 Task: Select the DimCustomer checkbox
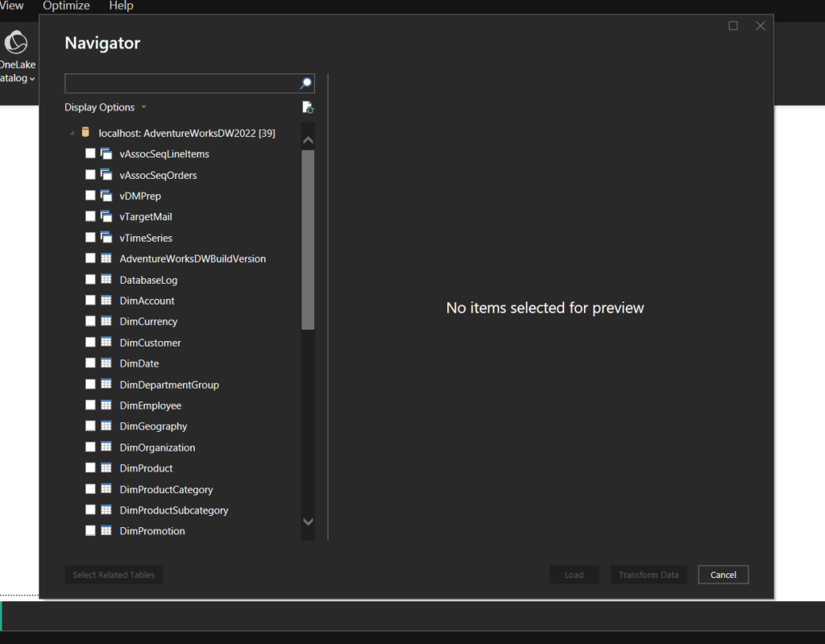[x=90, y=342]
